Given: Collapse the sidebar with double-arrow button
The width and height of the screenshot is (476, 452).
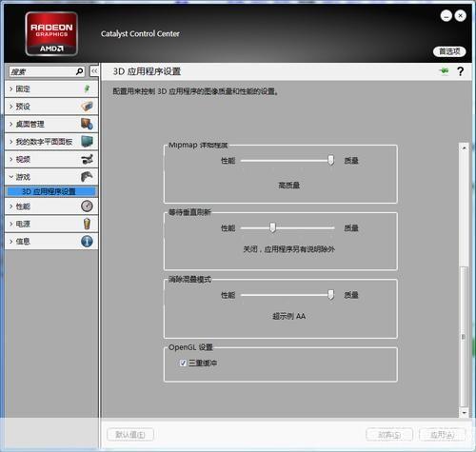Looking at the screenshot, I should [x=94, y=71].
